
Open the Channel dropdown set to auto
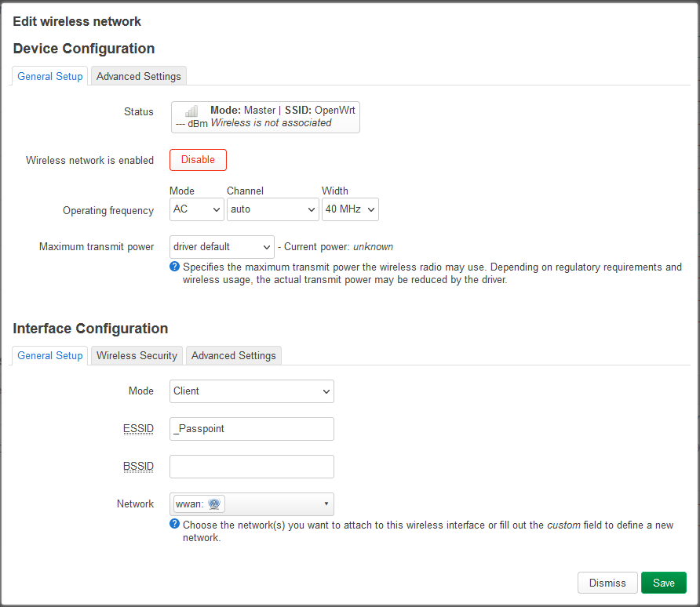pos(272,209)
